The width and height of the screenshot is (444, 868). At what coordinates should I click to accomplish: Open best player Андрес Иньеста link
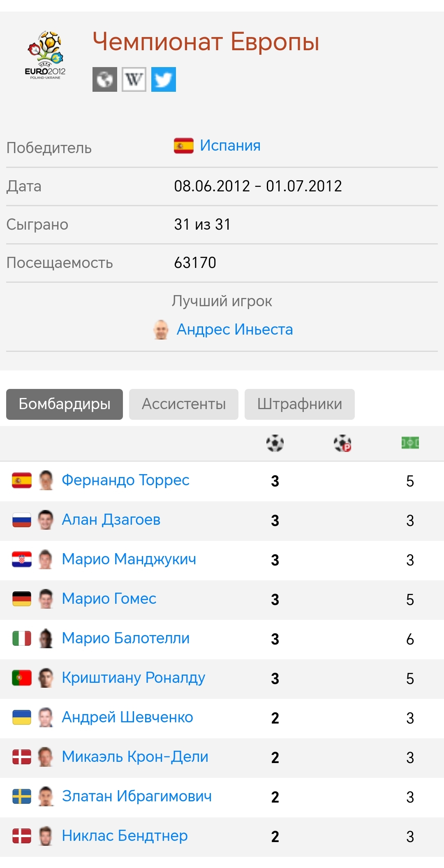coord(235,330)
